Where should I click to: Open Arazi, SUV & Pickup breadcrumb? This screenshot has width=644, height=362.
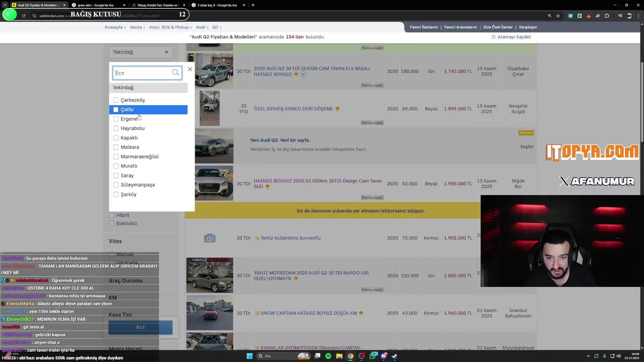point(169,27)
